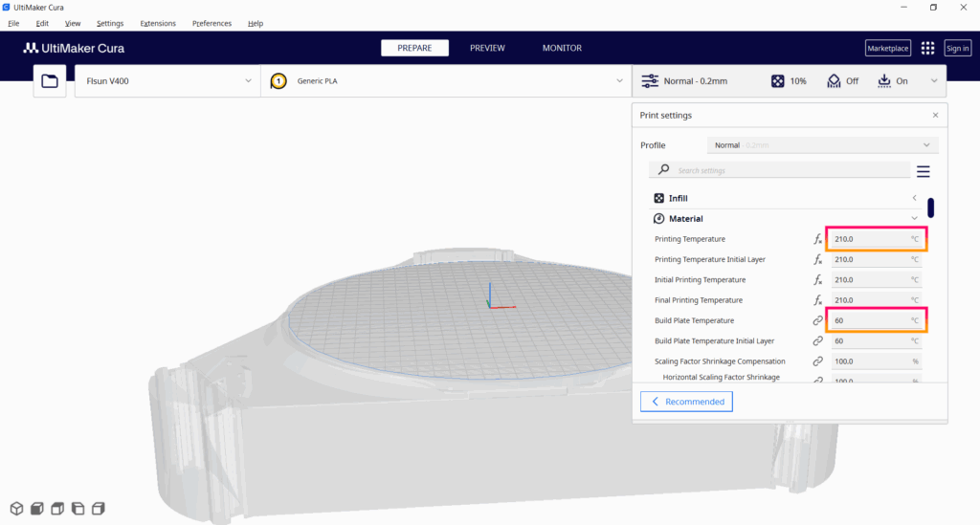Click the Printing Temperature value field
This screenshot has width=980, height=525.
[x=877, y=239]
